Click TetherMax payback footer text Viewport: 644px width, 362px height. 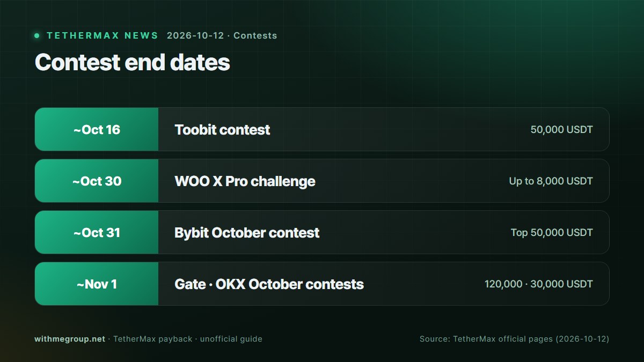coord(152,339)
